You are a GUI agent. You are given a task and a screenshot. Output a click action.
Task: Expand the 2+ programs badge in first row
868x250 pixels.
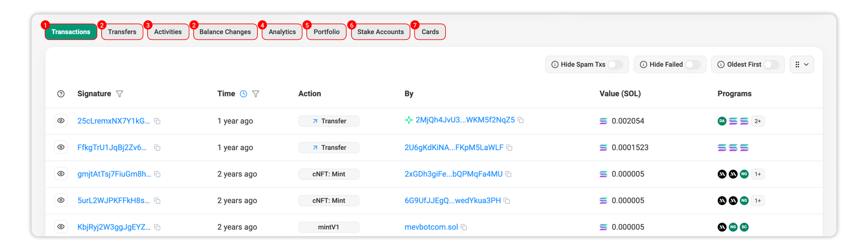pyautogui.click(x=757, y=121)
